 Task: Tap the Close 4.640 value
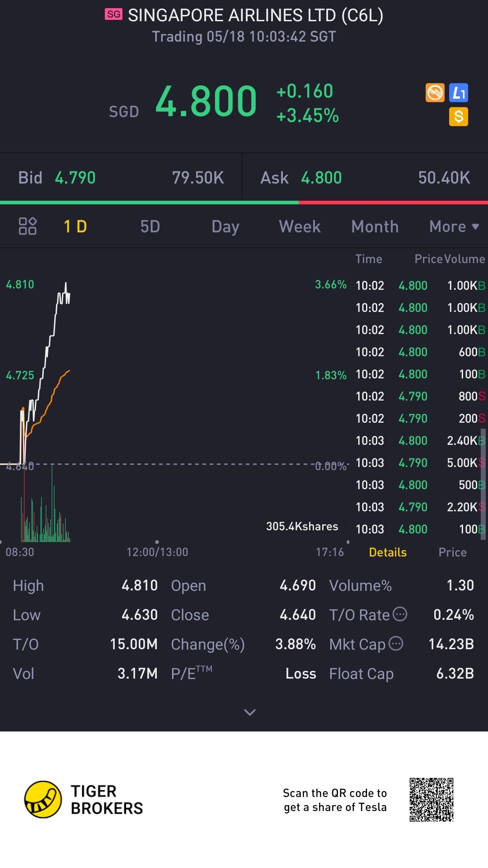(298, 615)
